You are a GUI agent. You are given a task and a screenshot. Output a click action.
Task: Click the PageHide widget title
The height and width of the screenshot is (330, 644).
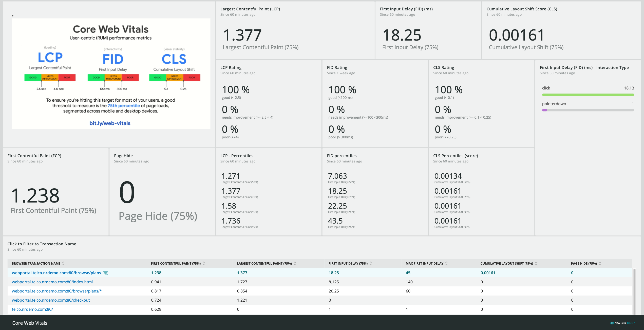tap(123, 156)
